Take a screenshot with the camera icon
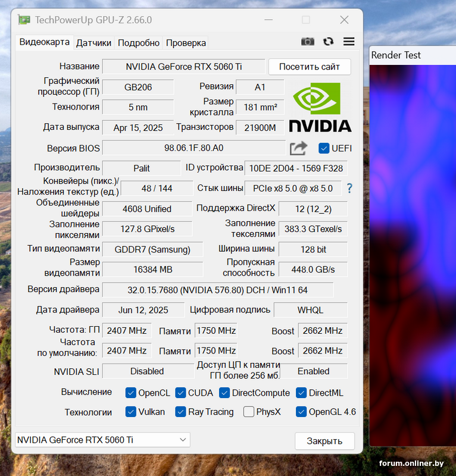Image resolution: width=456 pixels, height=476 pixels. coord(307,42)
